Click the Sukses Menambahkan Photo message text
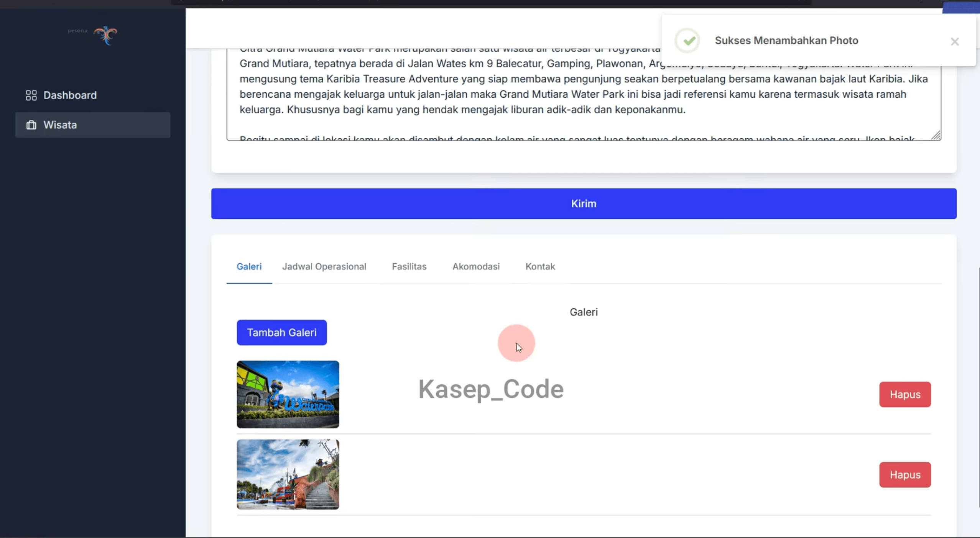 [786, 41]
